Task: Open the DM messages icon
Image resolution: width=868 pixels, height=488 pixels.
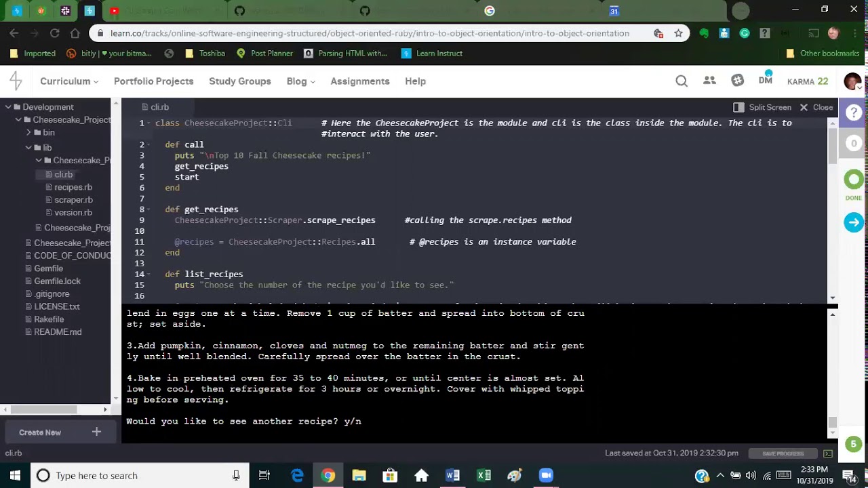Action: (x=766, y=80)
